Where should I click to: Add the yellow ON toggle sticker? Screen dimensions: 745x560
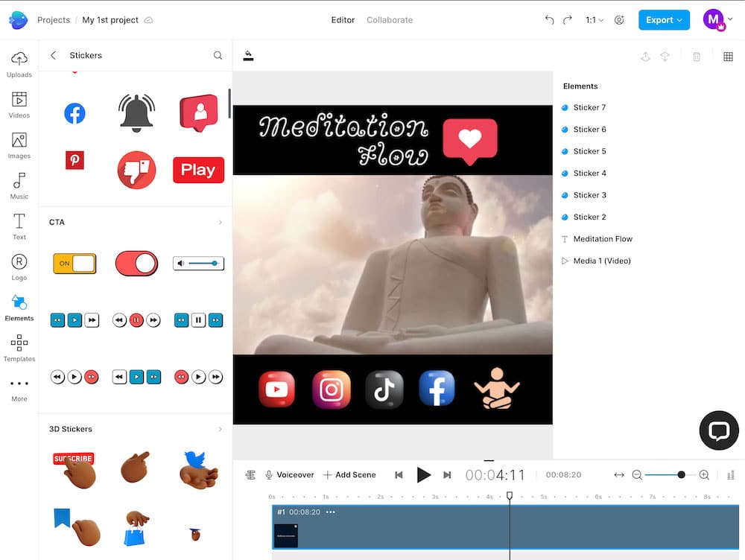(x=74, y=263)
